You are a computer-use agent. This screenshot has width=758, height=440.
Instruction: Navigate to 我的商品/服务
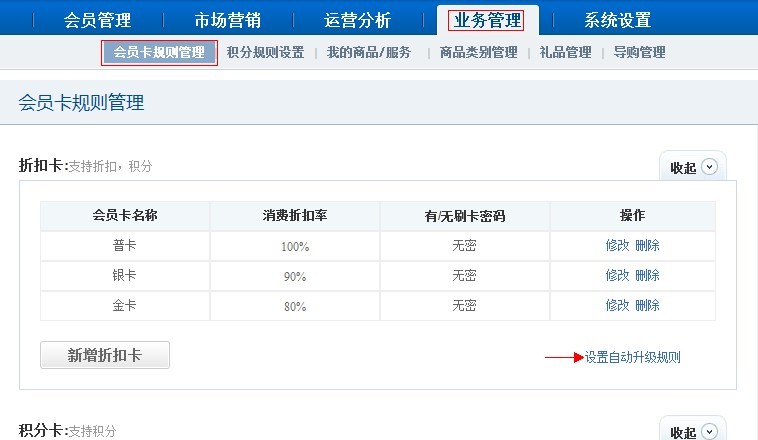click(x=369, y=53)
